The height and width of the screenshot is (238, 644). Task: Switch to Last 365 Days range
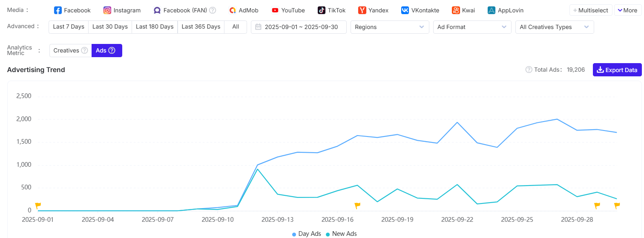click(201, 27)
